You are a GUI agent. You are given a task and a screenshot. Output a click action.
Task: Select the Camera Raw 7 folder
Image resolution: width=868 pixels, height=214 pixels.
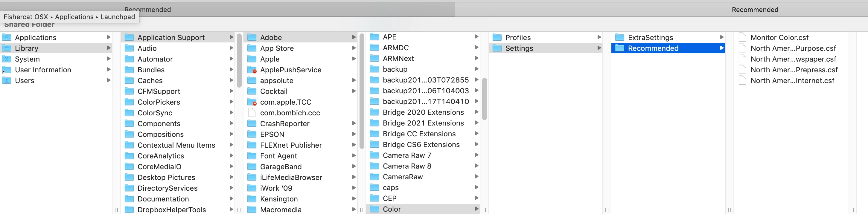point(424,155)
